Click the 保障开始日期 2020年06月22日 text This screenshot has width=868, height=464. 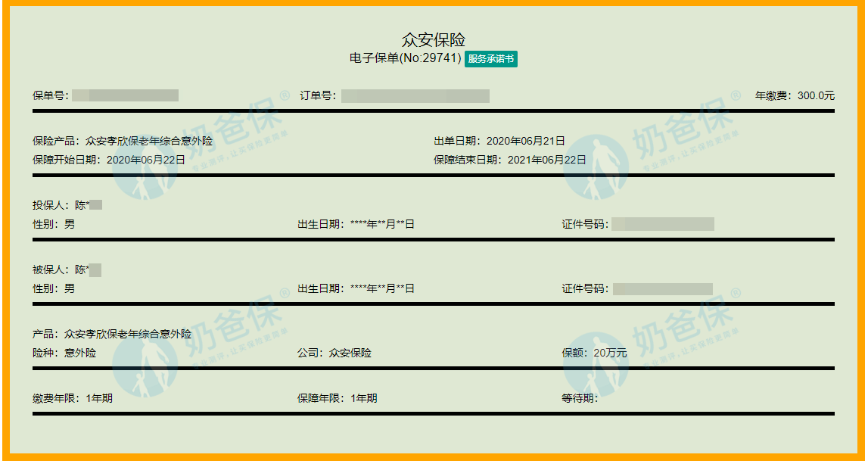(109, 160)
